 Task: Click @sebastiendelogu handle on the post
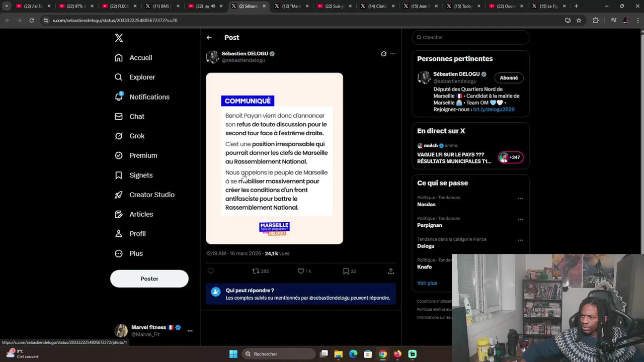pyautogui.click(x=243, y=61)
